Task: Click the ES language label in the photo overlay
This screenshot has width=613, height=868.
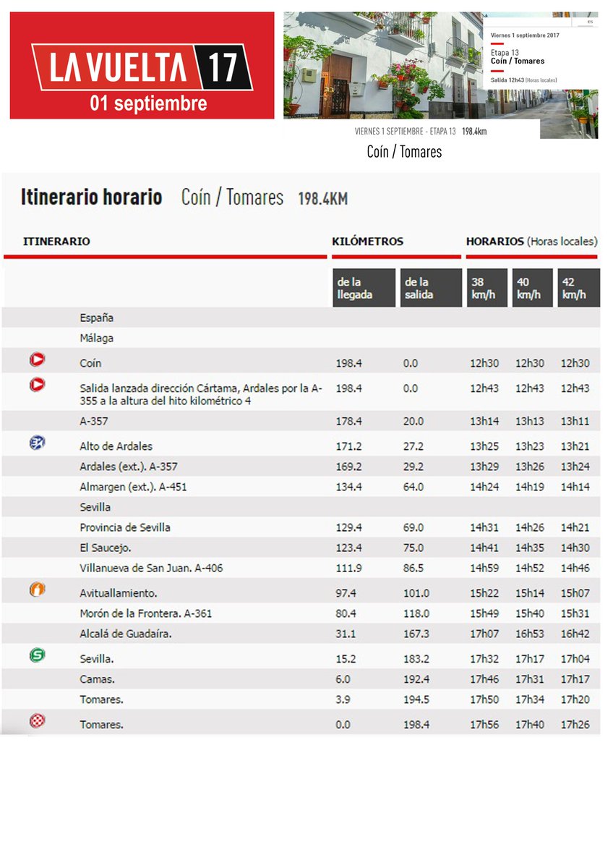Action: [590, 22]
